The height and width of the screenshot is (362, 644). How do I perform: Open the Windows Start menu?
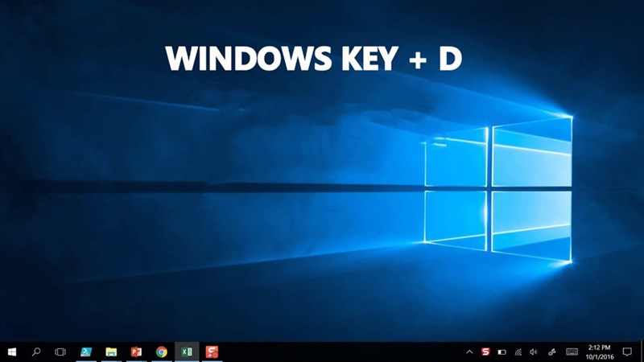pyautogui.click(x=12, y=352)
